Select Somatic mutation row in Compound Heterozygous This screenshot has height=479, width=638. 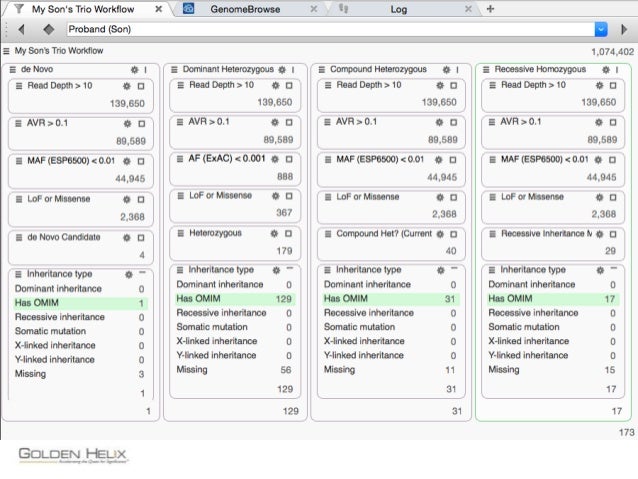[x=391, y=327]
